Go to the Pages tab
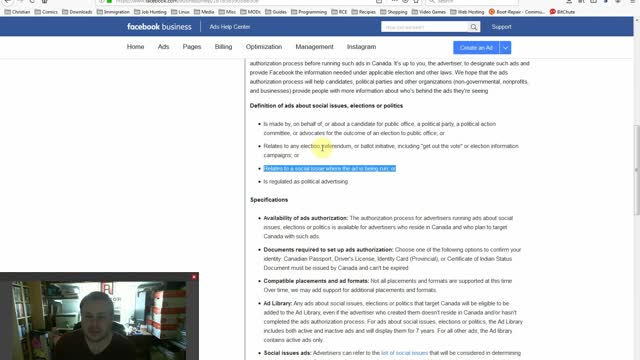The width and height of the screenshot is (640, 360). (x=192, y=47)
